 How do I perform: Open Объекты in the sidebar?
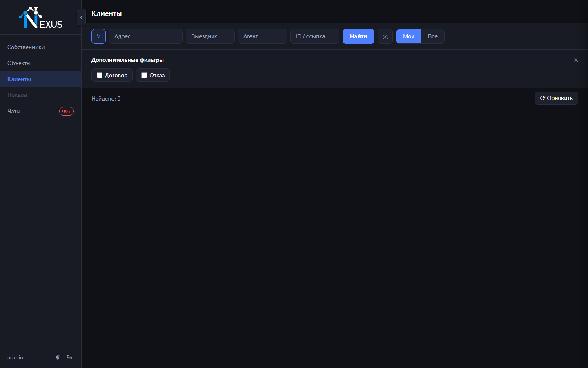(x=41, y=63)
